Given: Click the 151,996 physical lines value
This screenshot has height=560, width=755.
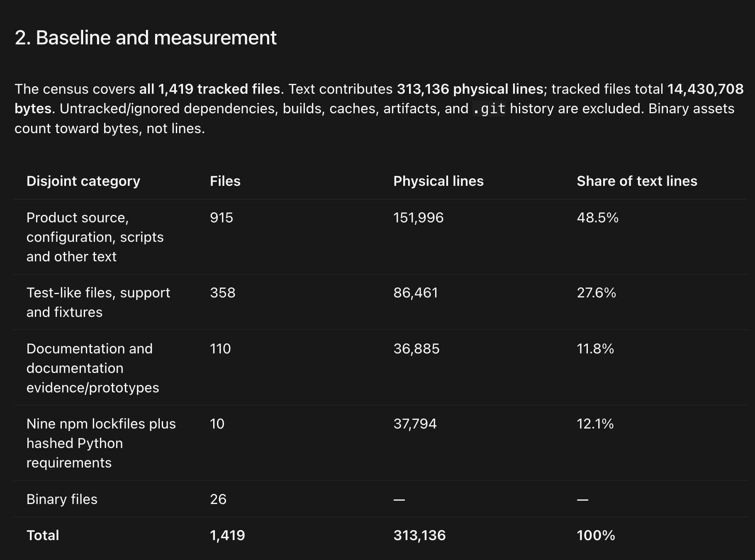Looking at the screenshot, I should coord(419,218).
